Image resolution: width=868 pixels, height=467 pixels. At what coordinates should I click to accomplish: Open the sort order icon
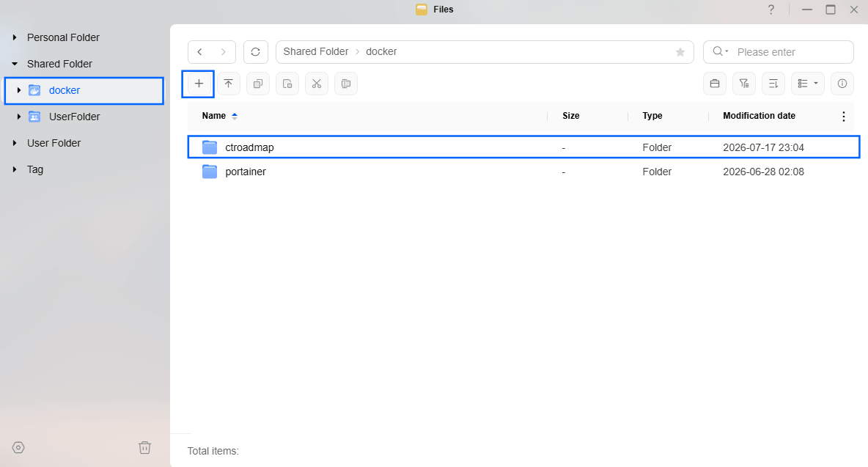773,84
